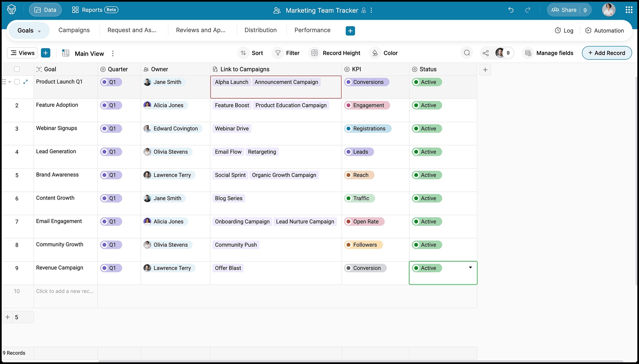Open the Performance tab
This screenshot has width=639, height=364.
(312, 30)
